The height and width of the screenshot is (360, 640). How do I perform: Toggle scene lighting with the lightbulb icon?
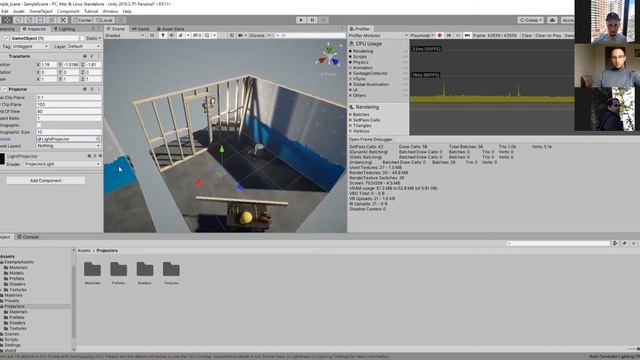(x=163, y=36)
